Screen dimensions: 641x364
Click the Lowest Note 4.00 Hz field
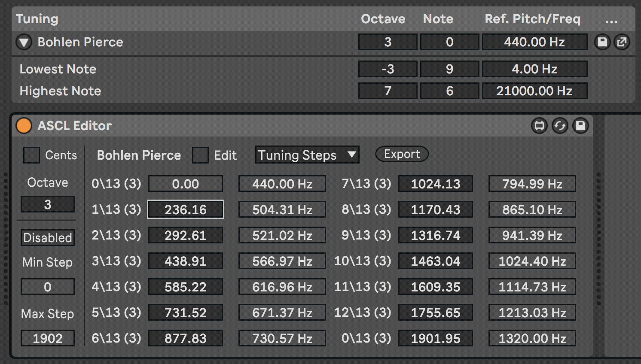(x=534, y=69)
